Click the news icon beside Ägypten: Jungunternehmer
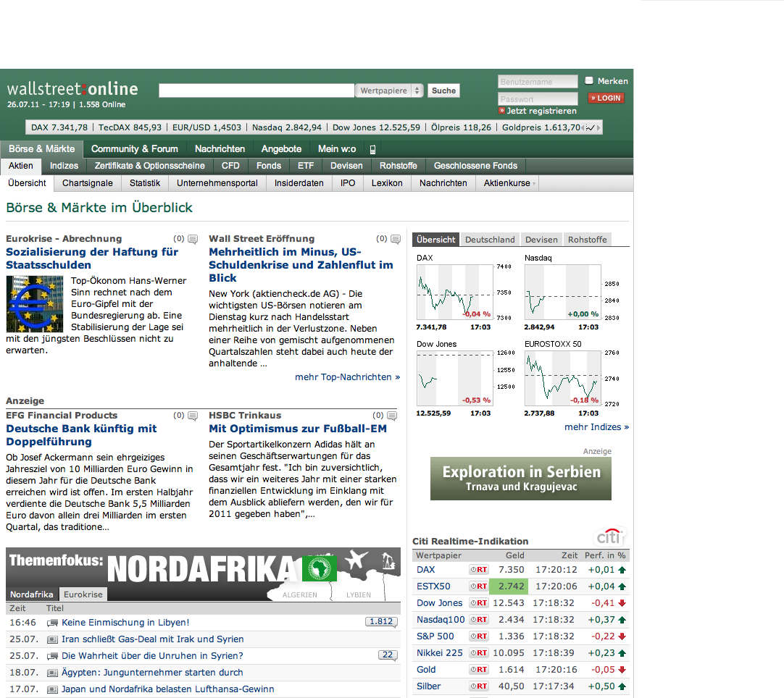Screen dimensions: 784x698 pos(52,673)
